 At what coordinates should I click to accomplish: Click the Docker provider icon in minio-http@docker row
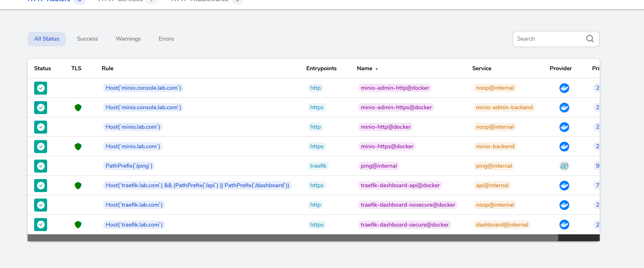pos(564,127)
